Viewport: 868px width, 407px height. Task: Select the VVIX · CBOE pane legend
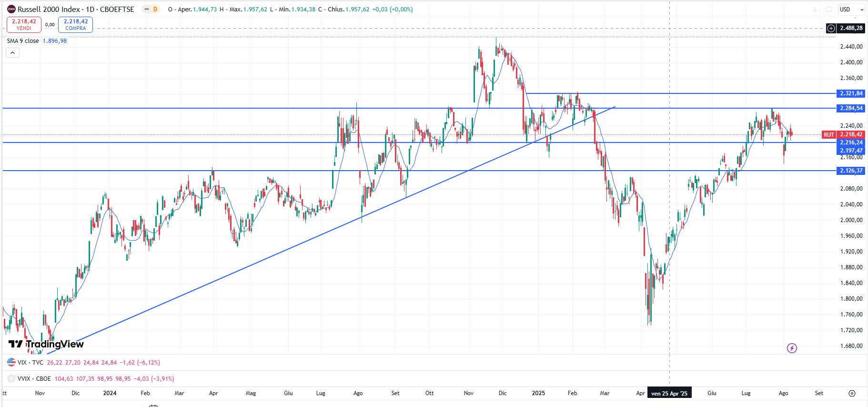click(x=34, y=379)
